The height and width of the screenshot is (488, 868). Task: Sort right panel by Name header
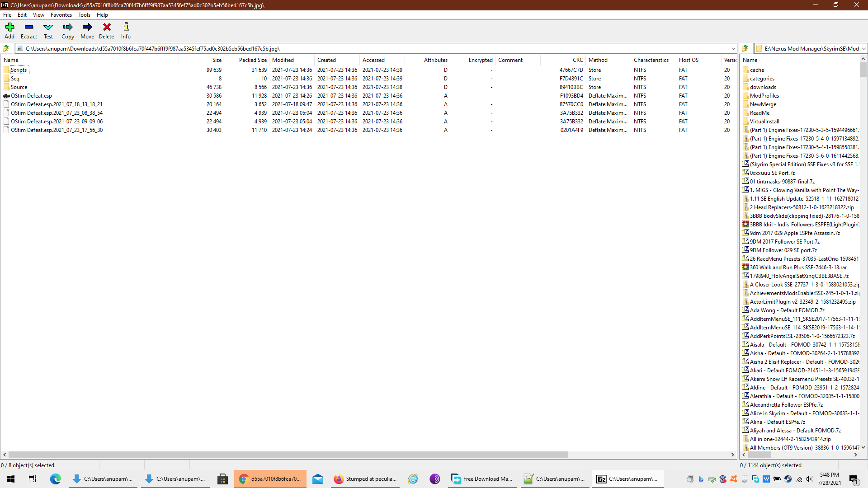pyautogui.click(x=800, y=60)
